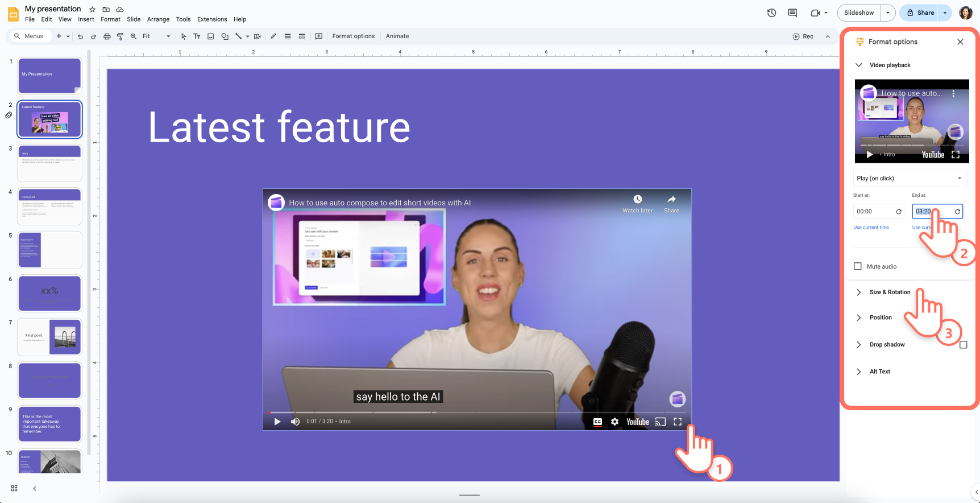Open the Extensions menu

click(x=212, y=19)
